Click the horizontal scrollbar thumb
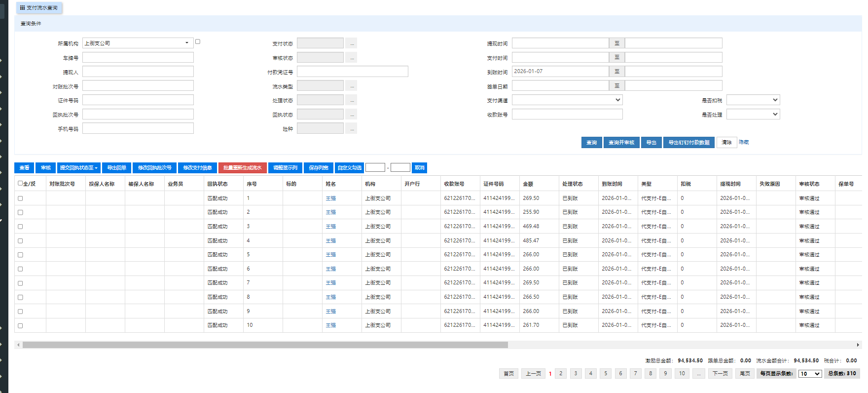The image size is (868, 393). (x=265, y=345)
